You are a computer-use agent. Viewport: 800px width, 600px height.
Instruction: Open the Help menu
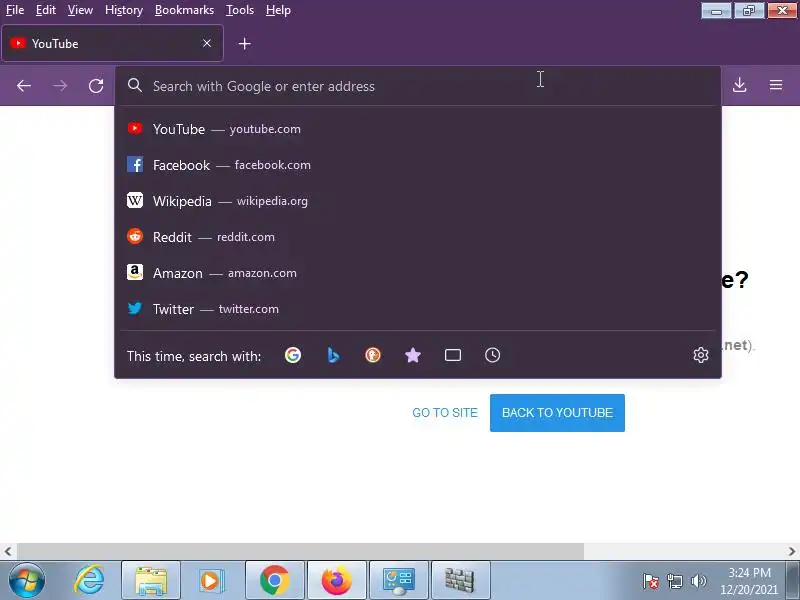(278, 10)
